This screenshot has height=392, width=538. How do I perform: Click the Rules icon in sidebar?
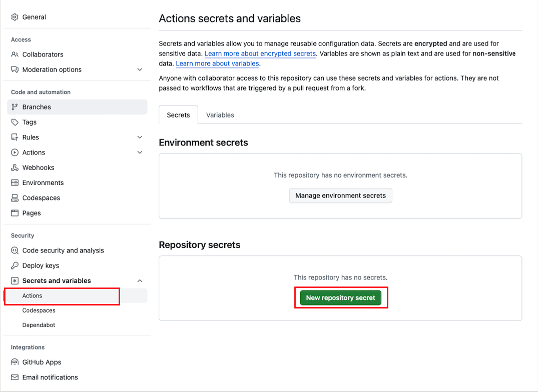(x=15, y=137)
